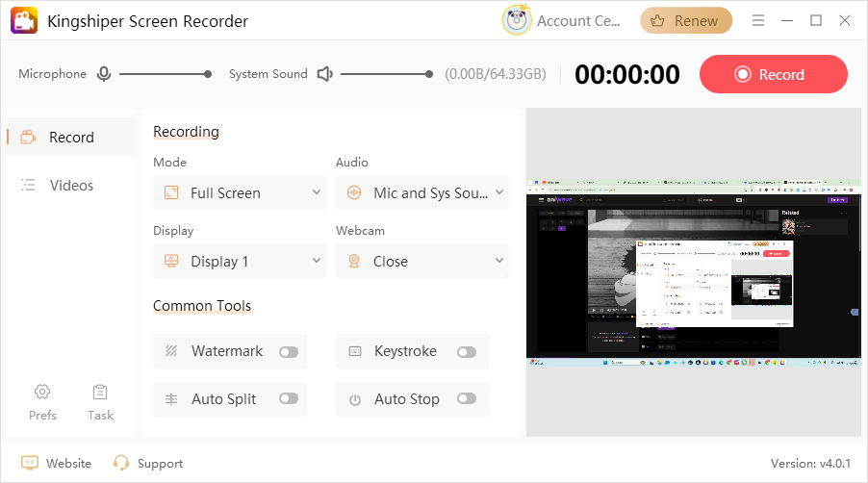Click the Version: v4.0.1 text
This screenshot has width=868, height=483.
click(810, 463)
